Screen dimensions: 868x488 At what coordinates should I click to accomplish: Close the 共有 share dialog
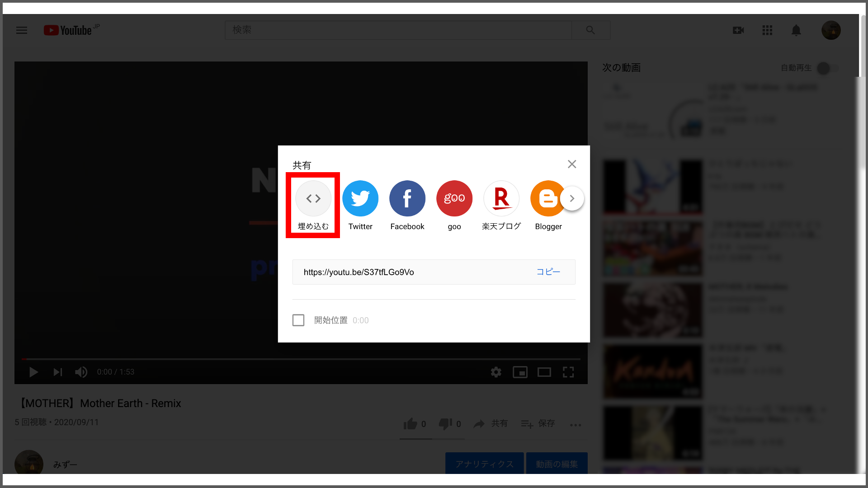coord(572,164)
